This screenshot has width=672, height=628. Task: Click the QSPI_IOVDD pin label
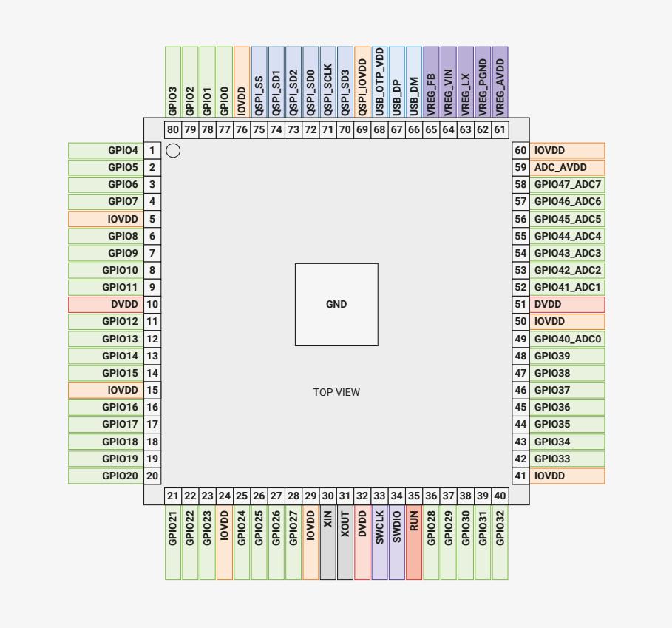pos(362,82)
